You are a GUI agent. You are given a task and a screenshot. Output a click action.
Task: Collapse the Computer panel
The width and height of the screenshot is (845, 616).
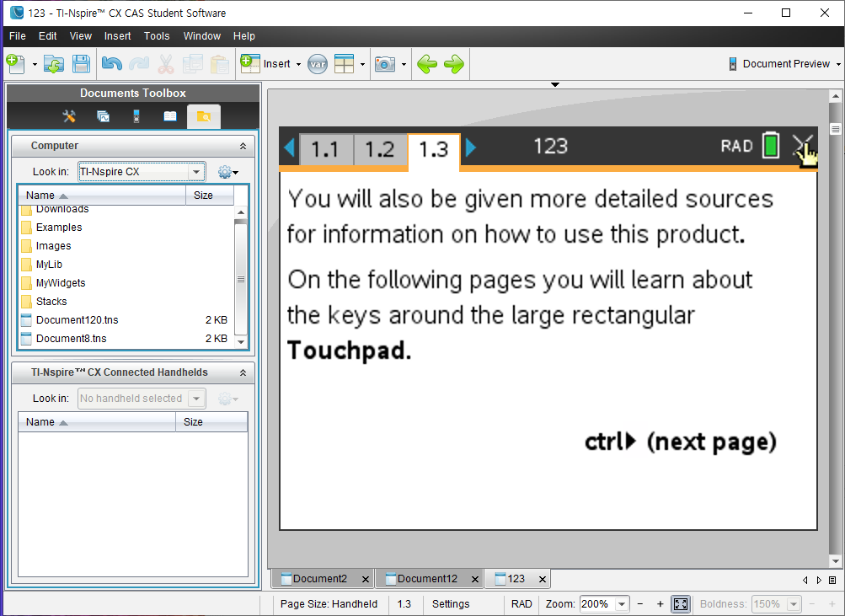coord(243,146)
